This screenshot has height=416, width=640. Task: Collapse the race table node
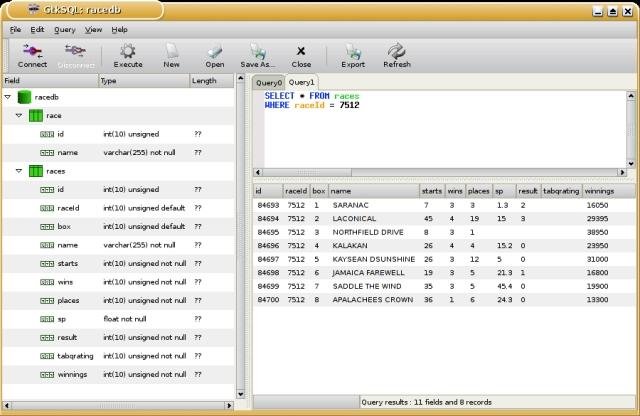(18, 116)
